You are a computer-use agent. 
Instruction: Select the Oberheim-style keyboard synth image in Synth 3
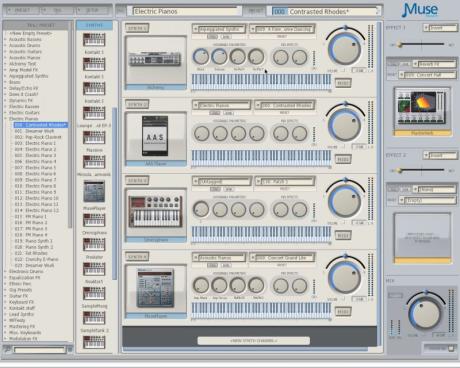[155, 212]
